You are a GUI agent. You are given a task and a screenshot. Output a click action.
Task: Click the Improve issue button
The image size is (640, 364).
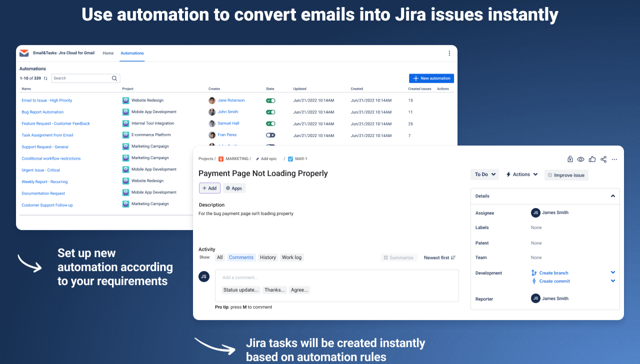point(566,175)
